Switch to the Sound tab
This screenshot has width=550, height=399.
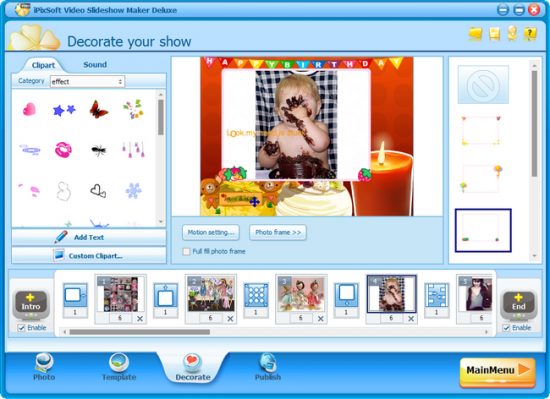95,65
